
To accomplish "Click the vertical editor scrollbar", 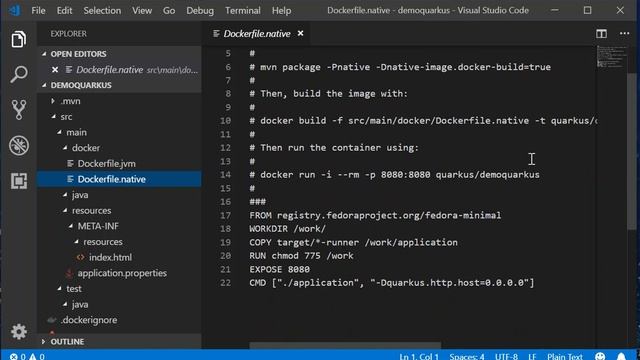I will (x=631, y=151).
